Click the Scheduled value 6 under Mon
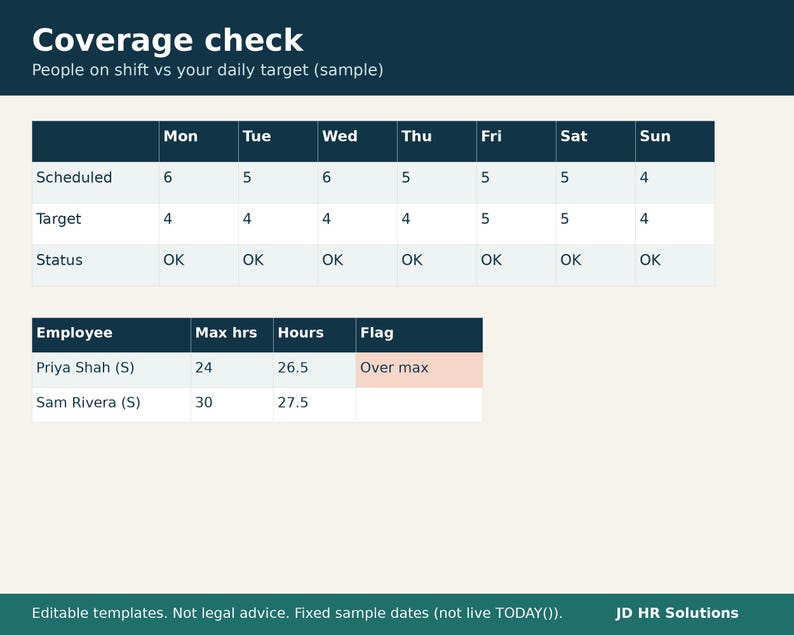 (x=198, y=183)
